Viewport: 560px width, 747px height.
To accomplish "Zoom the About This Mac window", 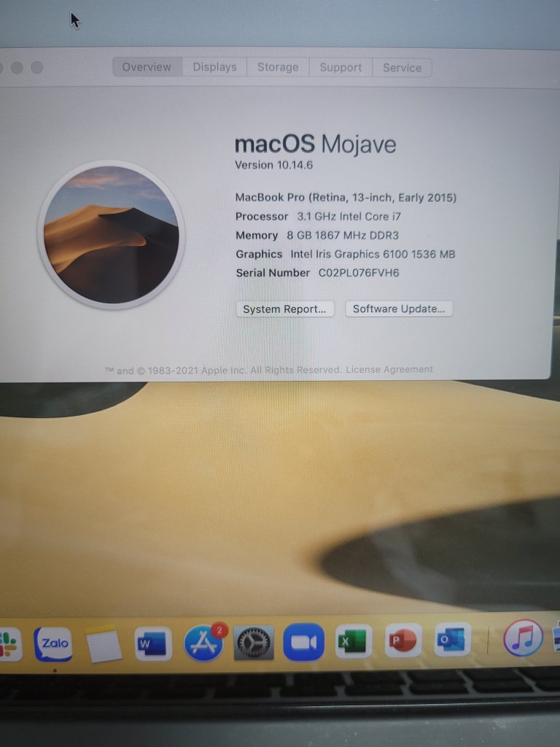I will (37, 68).
